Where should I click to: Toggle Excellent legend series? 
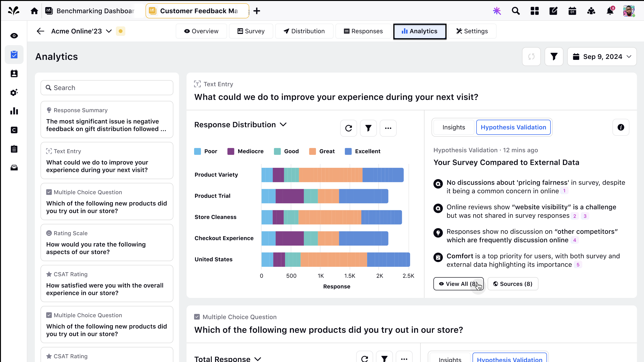(363, 151)
